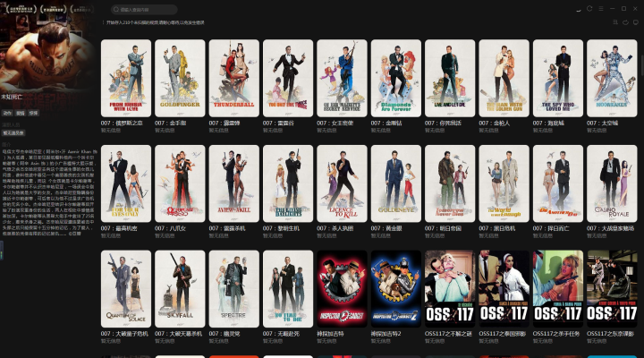Click the list view icon below title bar
644x358 pixels.
click(x=614, y=22)
